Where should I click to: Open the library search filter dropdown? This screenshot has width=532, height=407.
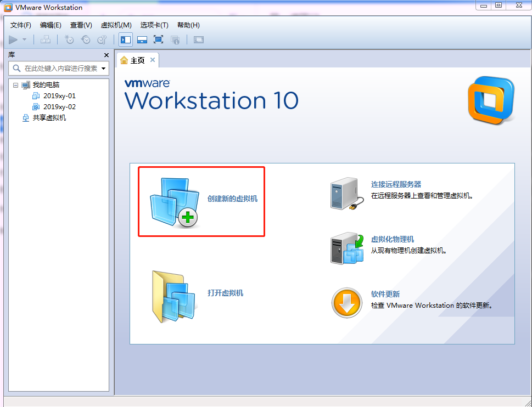(103, 69)
